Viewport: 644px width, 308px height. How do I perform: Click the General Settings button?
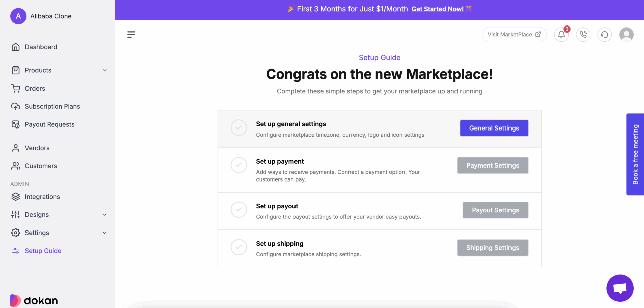click(494, 128)
